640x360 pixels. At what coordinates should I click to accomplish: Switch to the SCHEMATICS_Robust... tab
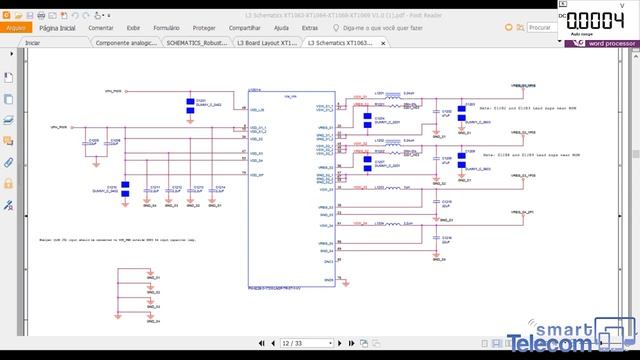[197, 43]
